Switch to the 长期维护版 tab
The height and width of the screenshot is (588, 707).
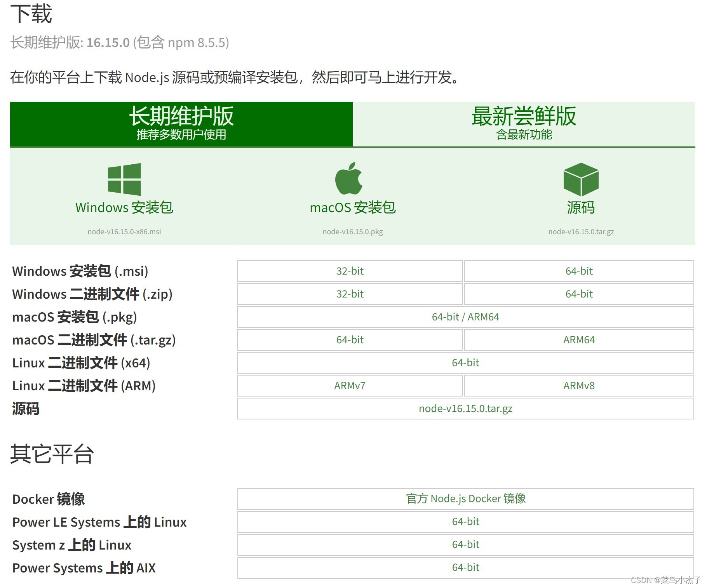click(x=181, y=124)
